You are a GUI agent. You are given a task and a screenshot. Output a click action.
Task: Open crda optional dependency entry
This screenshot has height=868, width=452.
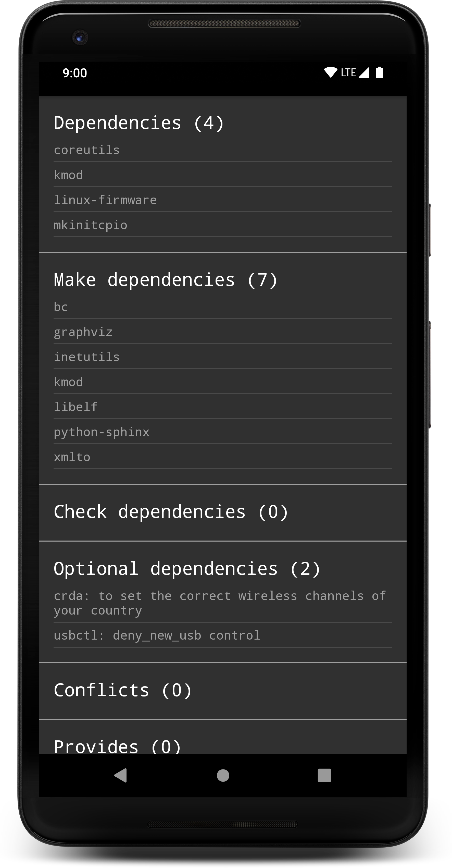[223, 603]
